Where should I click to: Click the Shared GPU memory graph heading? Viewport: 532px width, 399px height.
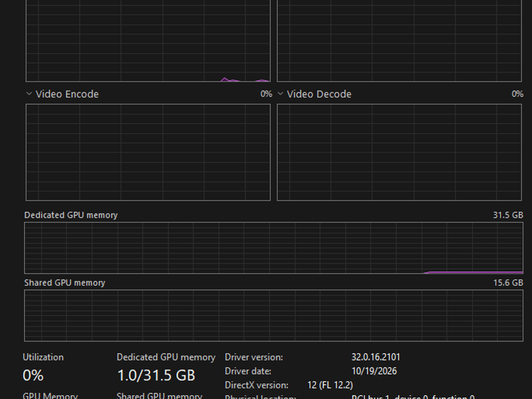[x=65, y=283]
